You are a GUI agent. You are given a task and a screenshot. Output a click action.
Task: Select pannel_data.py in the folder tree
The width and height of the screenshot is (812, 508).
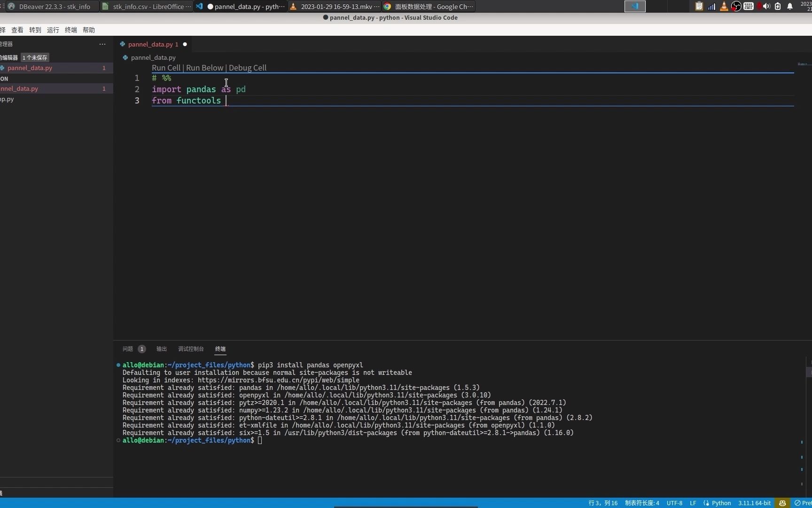[x=56, y=88]
